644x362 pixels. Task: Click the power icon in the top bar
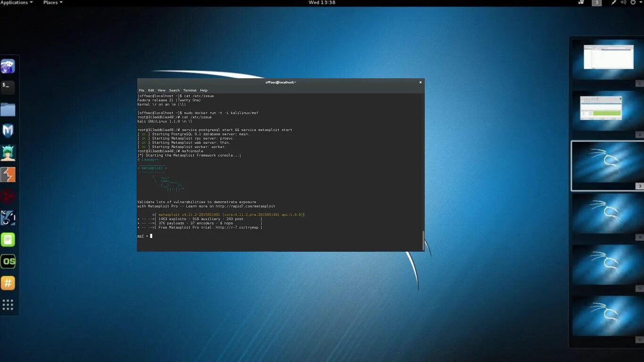tap(633, 2)
